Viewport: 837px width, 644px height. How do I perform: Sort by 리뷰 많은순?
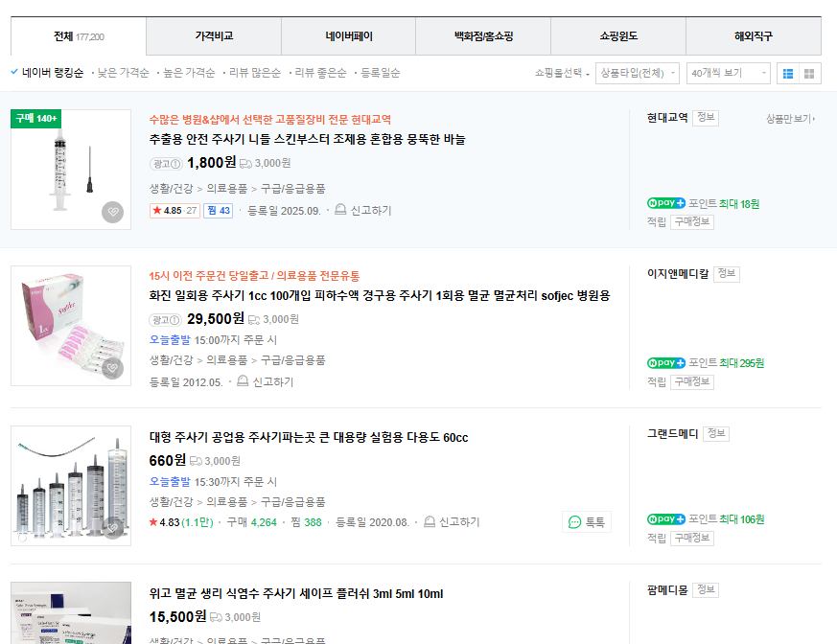point(255,73)
